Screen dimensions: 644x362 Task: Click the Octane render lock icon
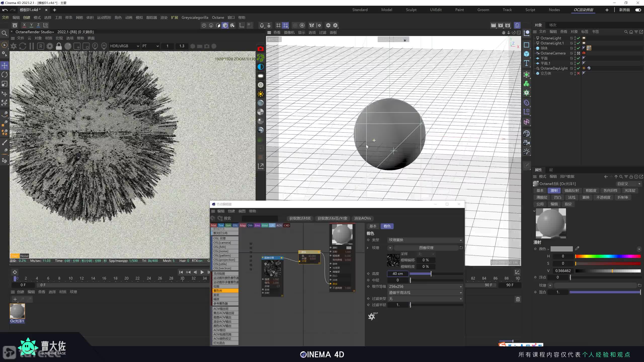(x=59, y=46)
